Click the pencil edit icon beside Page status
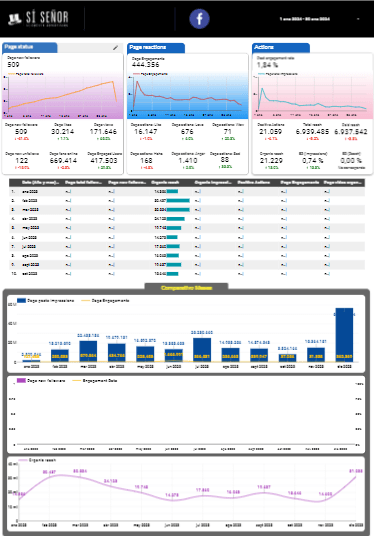The width and height of the screenshot is (374, 536). [x=115, y=48]
